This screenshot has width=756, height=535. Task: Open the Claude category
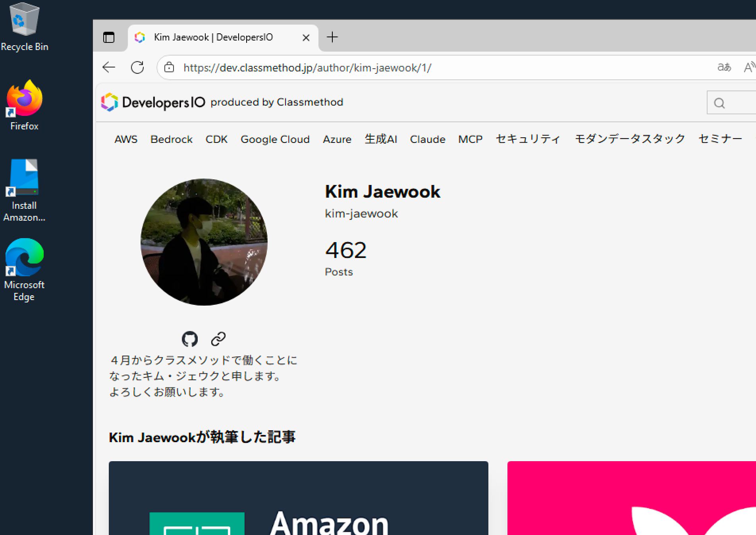click(428, 139)
